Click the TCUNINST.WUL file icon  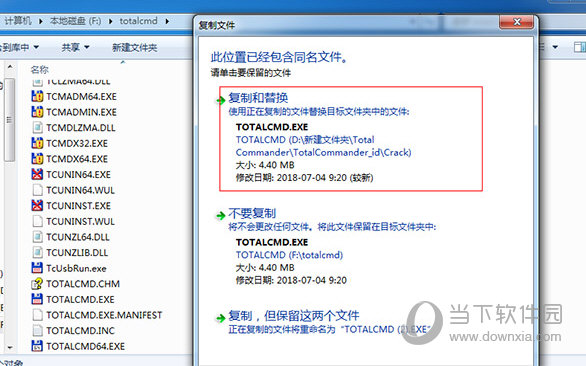pos(37,221)
